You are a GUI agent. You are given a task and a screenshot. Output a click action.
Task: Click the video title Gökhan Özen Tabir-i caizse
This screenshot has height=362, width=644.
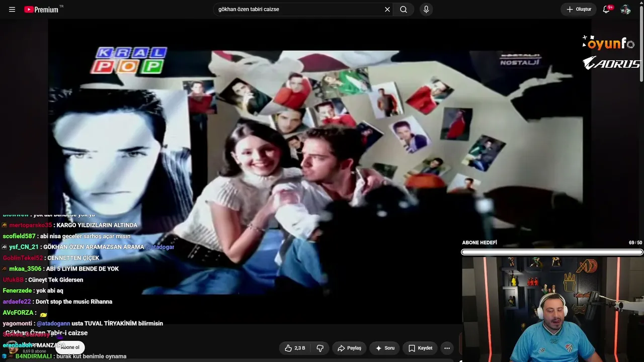coord(46,333)
